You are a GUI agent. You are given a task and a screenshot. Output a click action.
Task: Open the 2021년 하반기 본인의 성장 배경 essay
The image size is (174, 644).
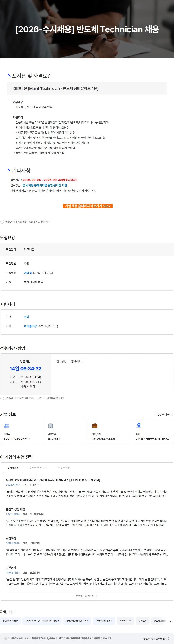[15, 509]
